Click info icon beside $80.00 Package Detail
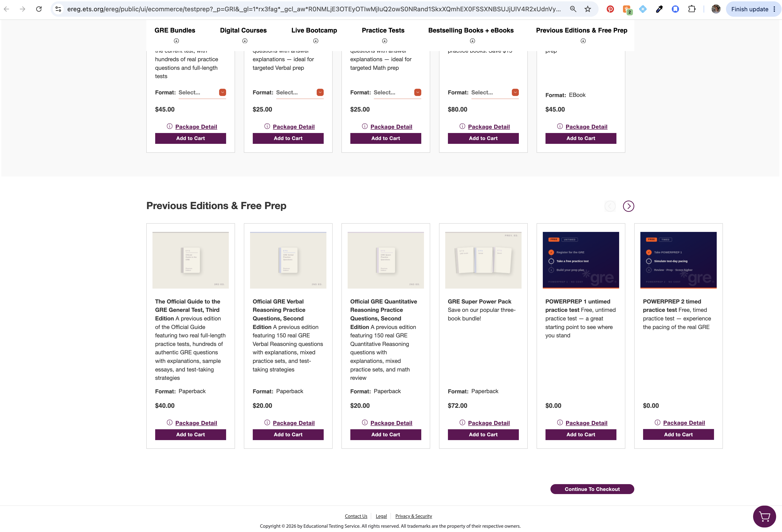 pos(462,126)
